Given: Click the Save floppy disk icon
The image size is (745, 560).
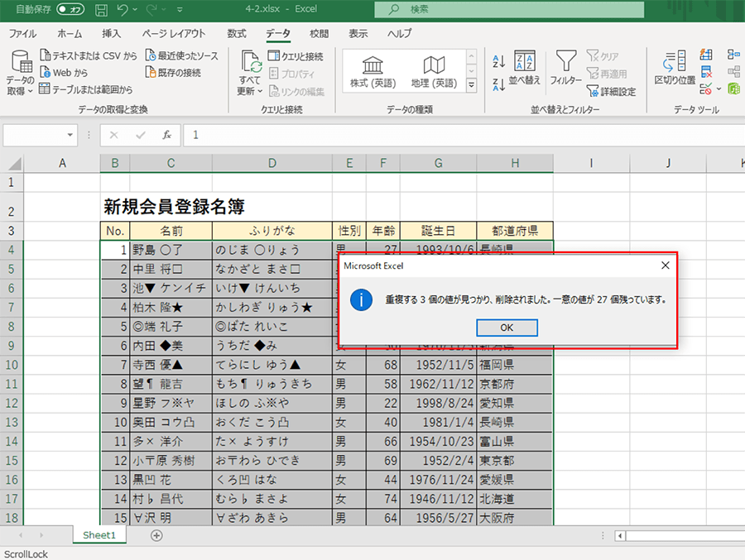Looking at the screenshot, I should (x=100, y=10).
